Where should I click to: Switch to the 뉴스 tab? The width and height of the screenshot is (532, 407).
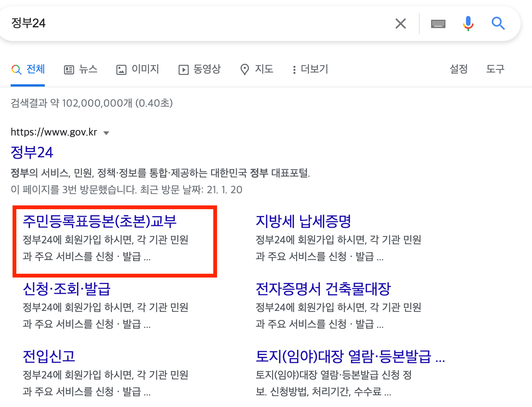click(81, 69)
